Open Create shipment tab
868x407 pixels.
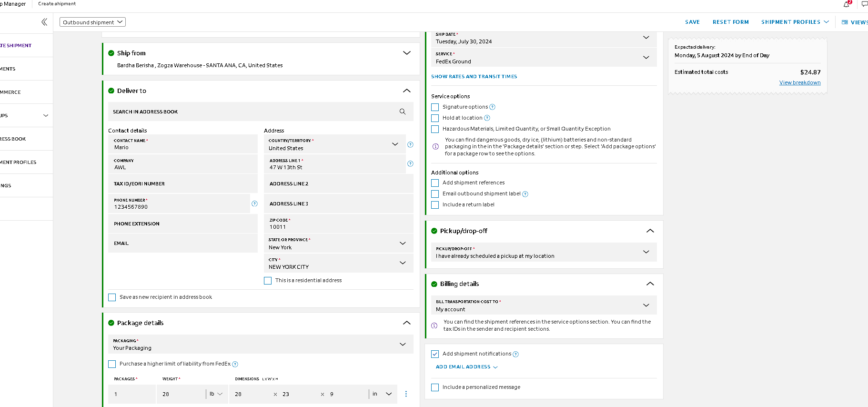tap(57, 4)
